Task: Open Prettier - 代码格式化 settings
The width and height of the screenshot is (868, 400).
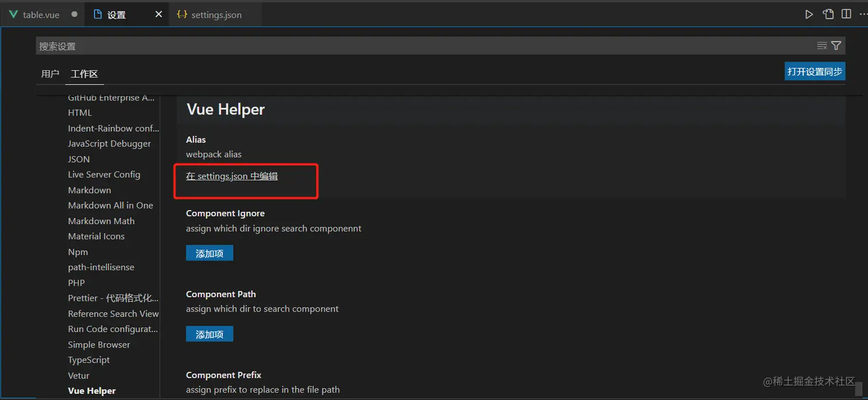Action: click(113, 298)
